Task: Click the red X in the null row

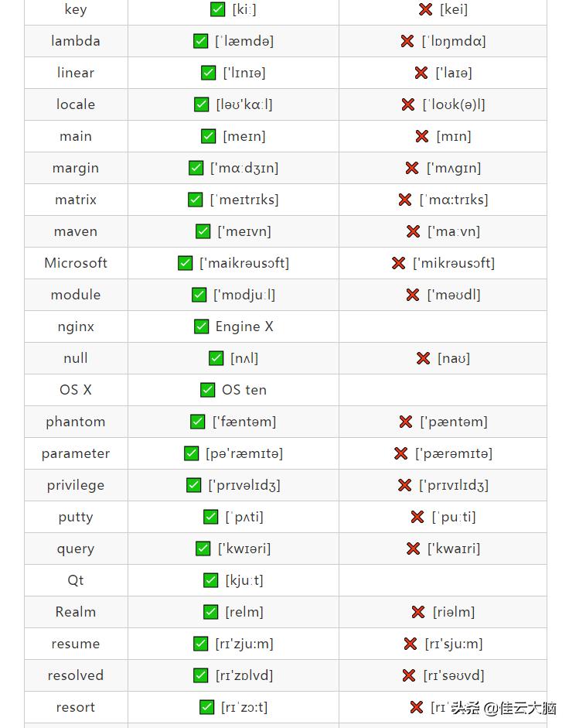Action: click(x=423, y=358)
